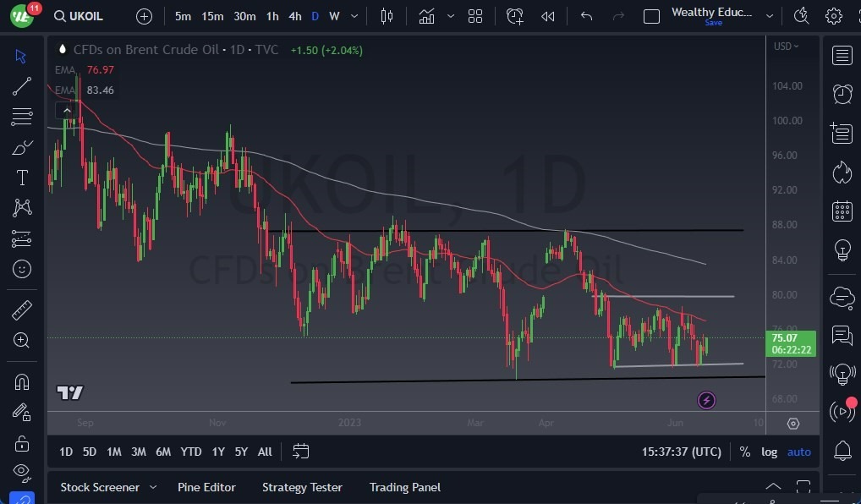This screenshot has width=861, height=504.
Task: Open the Economic Calendar sidebar panel
Action: click(842, 211)
